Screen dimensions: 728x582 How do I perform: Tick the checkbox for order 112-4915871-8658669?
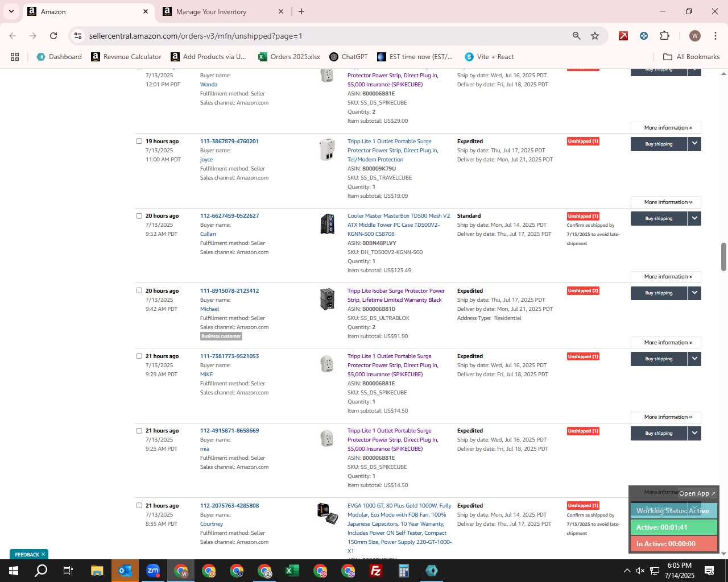tap(139, 430)
